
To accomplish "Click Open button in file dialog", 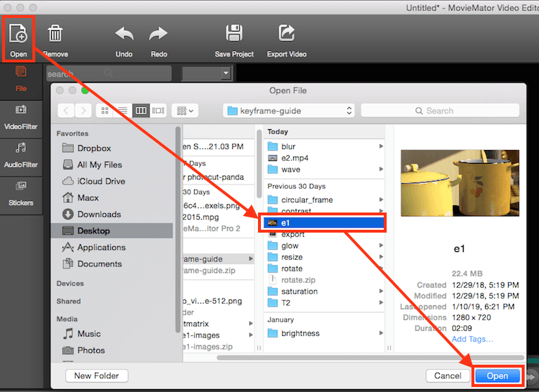I will pos(497,375).
